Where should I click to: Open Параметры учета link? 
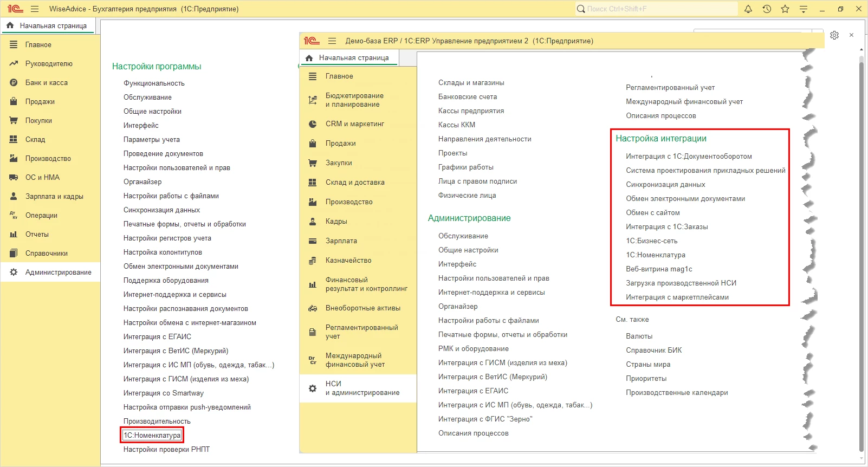coord(152,140)
